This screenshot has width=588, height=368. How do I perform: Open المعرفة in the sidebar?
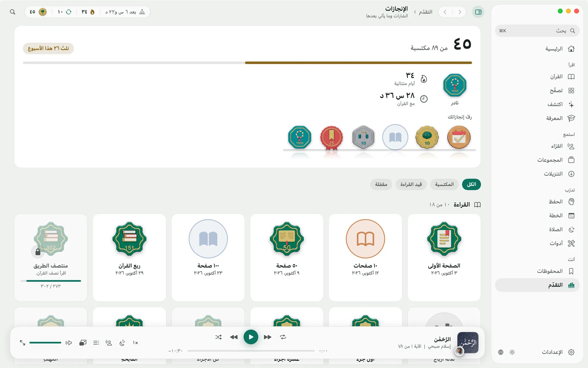coord(537,118)
